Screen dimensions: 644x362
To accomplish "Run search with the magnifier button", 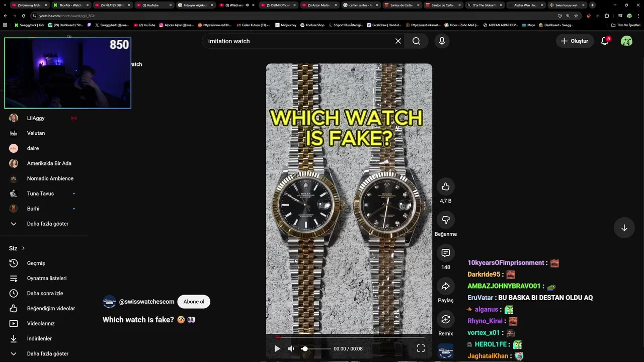I will click(x=416, y=41).
